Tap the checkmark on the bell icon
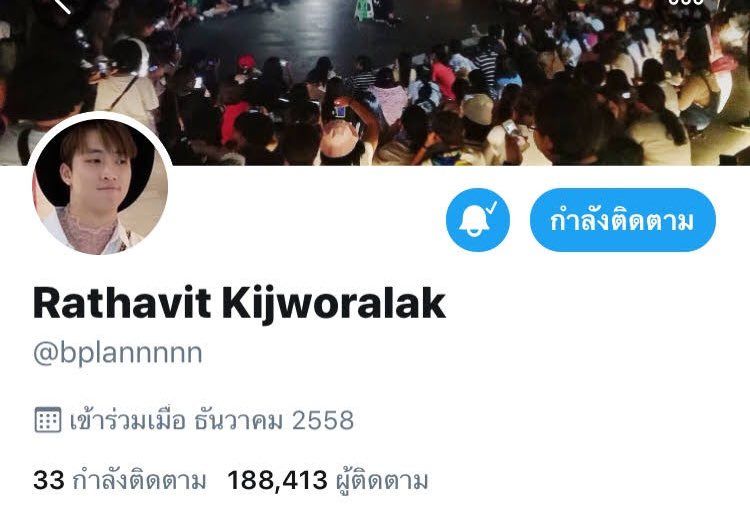The image size is (750, 521). tap(492, 208)
